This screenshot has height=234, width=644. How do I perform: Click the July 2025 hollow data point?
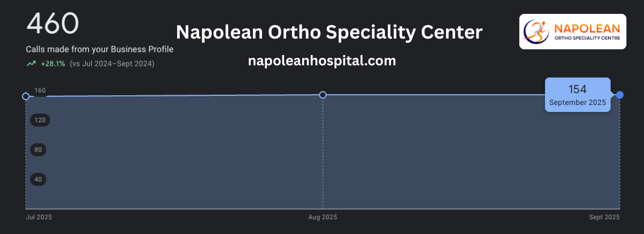(26, 96)
